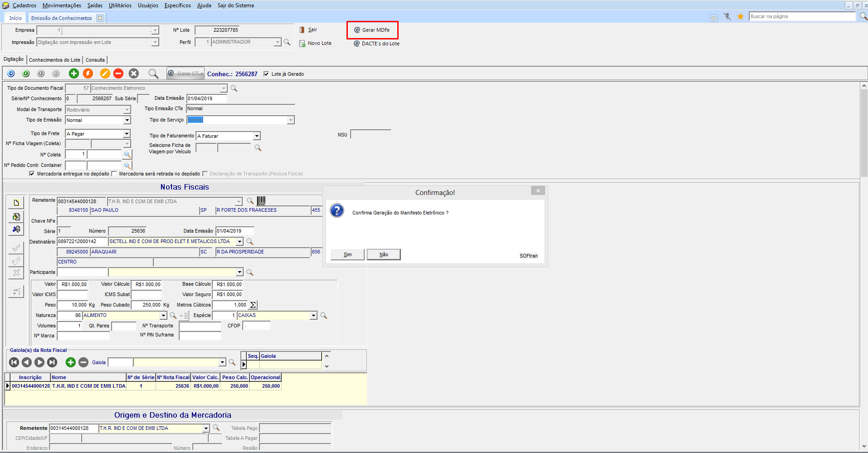868x453 pixels.
Task: Click the Buscar na página search field
Action: pos(802,16)
